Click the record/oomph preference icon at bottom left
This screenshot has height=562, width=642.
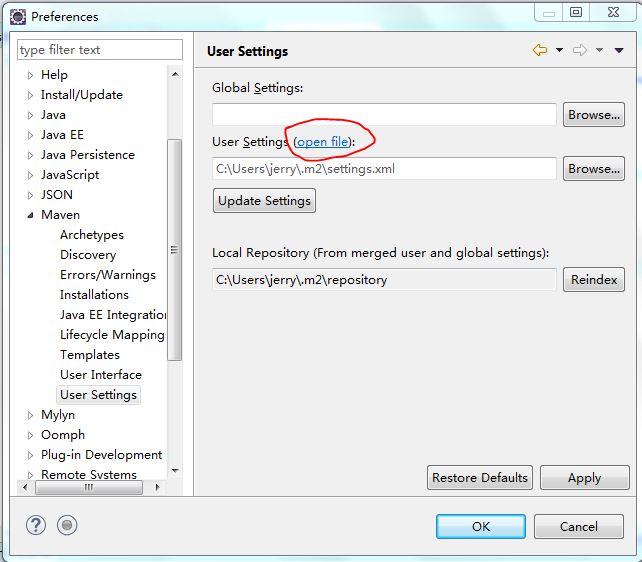[x=67, y=525]
